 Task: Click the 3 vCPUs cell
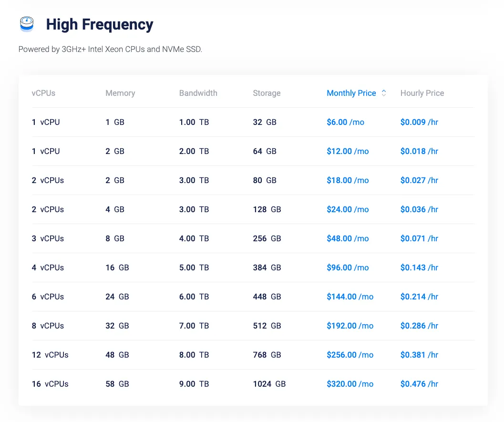[48, 238]
